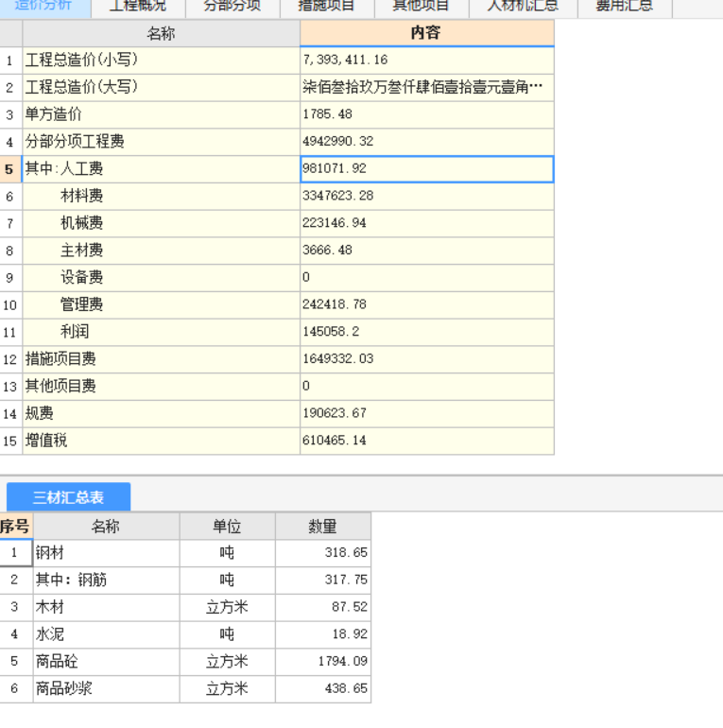Click the value 1649332.03
Screen dimensions: 723x728
click(x=427, y=359)
